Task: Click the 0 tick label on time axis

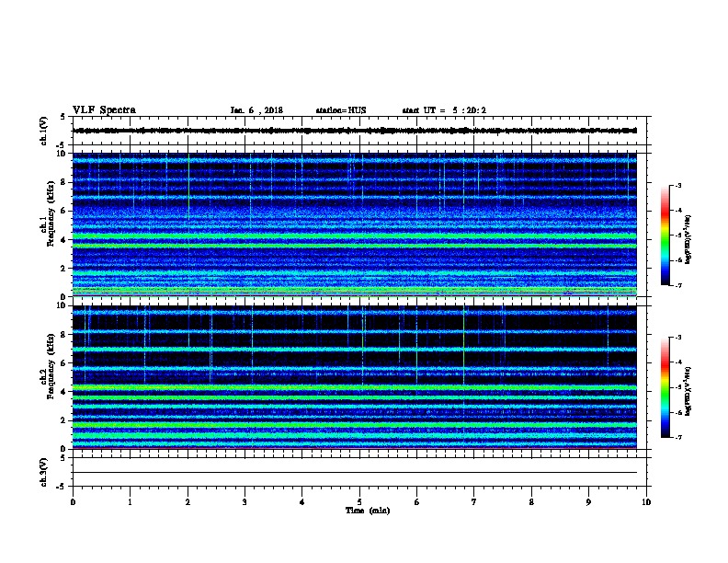Action: pyautogui.click(x=73, y=502)
